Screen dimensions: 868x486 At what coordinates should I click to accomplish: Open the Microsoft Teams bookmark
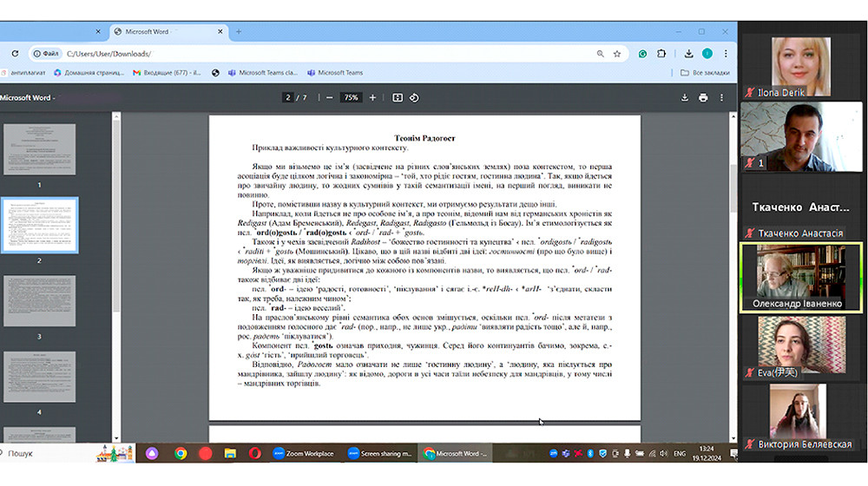(x=335, y=73)
